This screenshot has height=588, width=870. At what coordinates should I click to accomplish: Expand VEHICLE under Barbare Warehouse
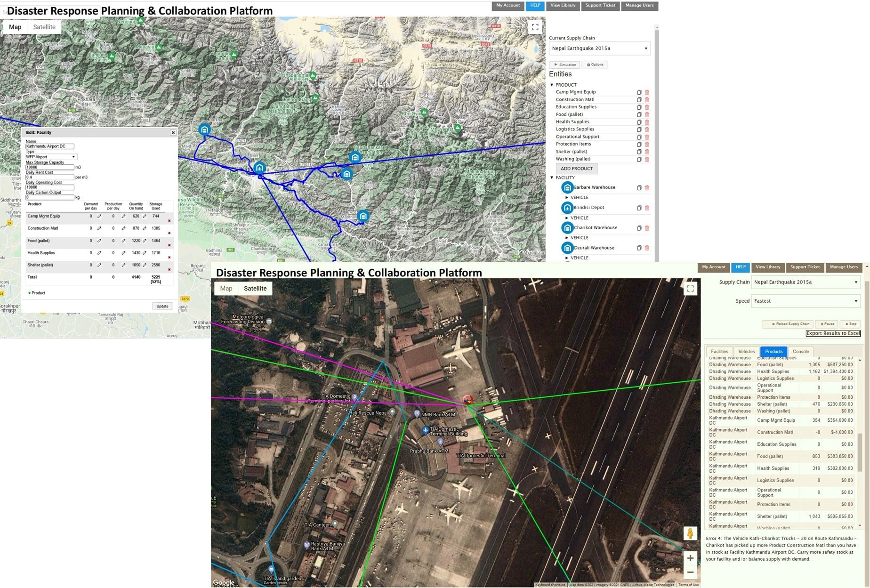coord(567,198)
